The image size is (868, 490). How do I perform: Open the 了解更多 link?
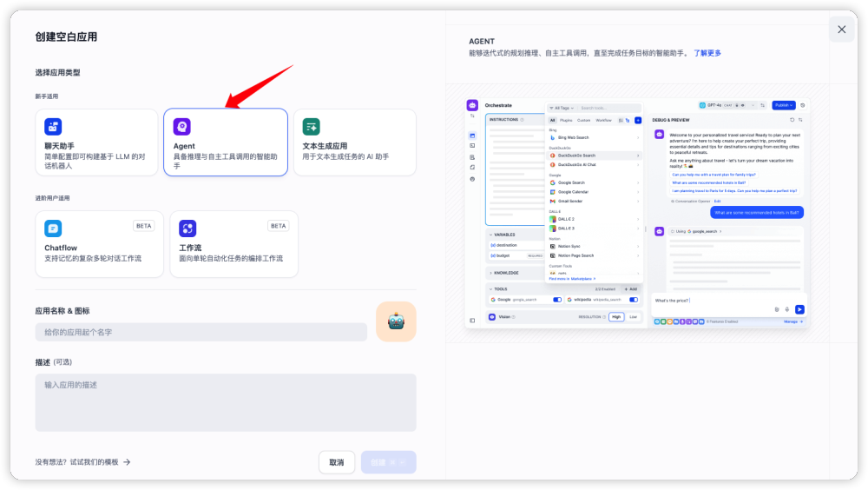click(x=707, y=53)
